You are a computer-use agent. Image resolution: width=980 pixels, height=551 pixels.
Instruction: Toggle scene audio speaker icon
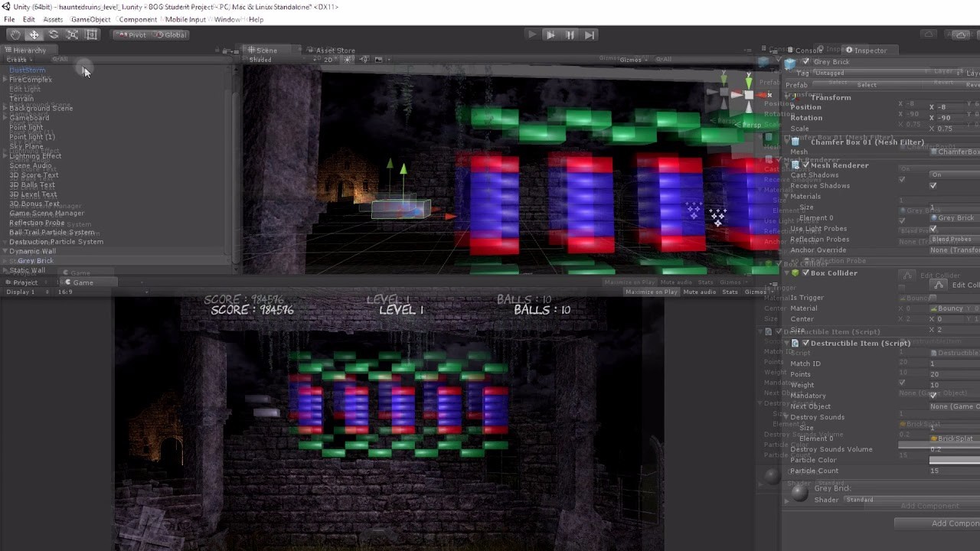(x=364, y=60)
